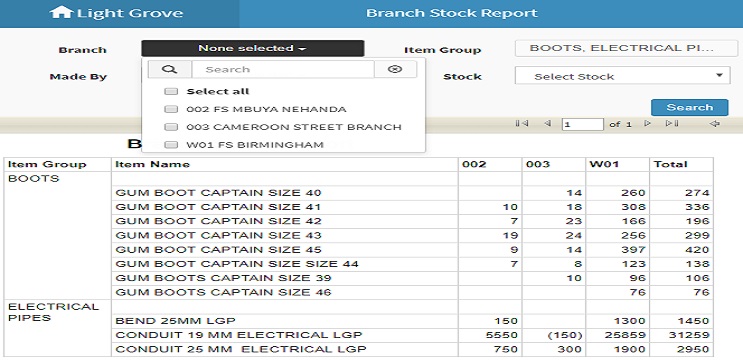Collapse the None selected branch dropdown
The width and height of the screenshot is (743, 360).
253,48
